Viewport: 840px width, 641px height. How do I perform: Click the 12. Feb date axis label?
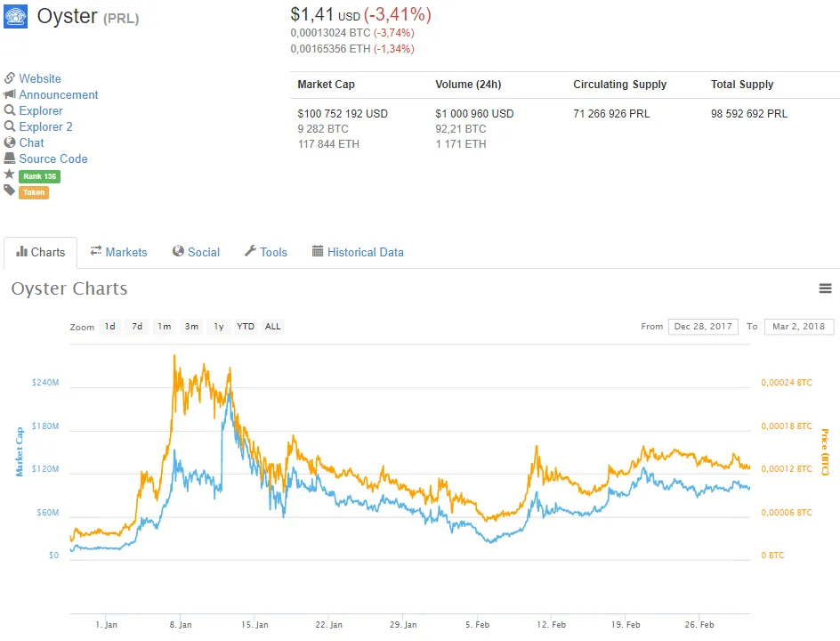552,624
